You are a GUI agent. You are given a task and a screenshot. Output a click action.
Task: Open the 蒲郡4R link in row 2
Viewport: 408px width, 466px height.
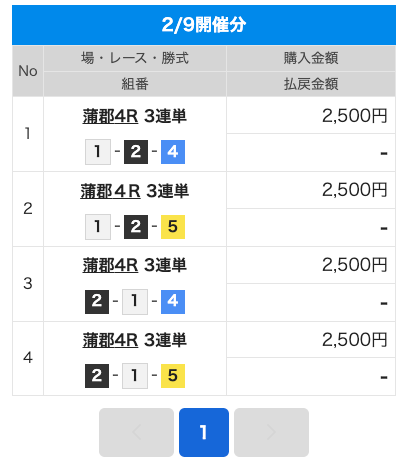(x=110, y=192)
